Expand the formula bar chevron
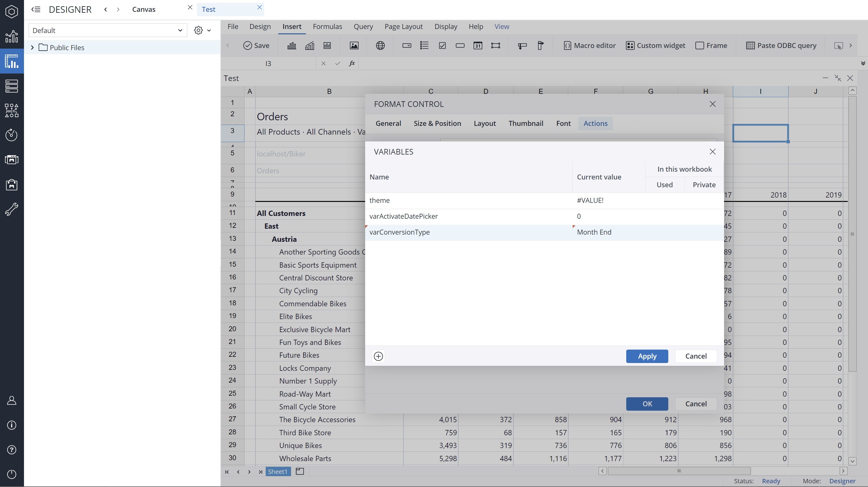This screenshot has height=487, width=868. click(x=863, y=63)
